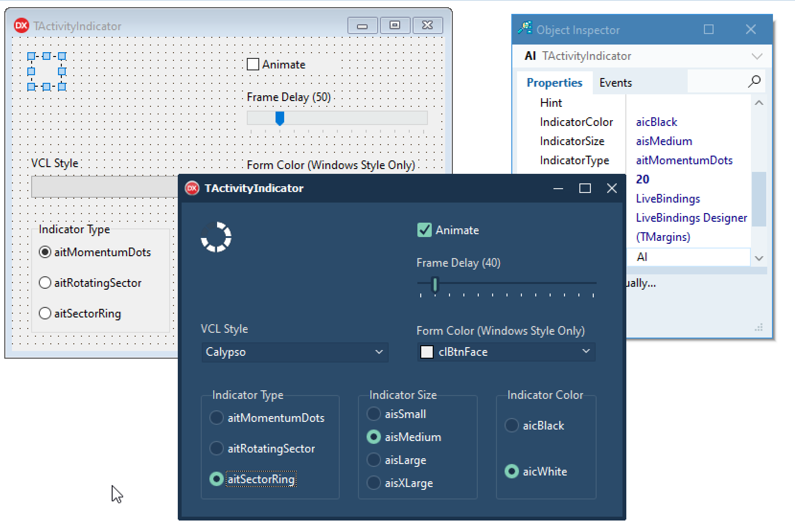The image size is (795, 532).
Task: Click the DX logo in the running TActivityIndicator window
Action: click(192, 188)
